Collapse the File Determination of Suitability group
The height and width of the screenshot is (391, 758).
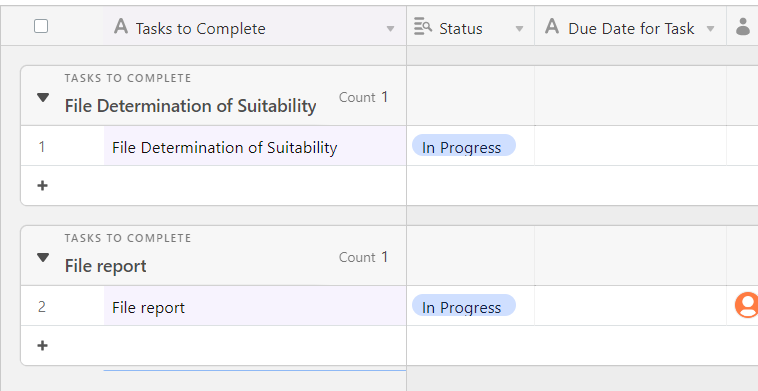[43, 98]
